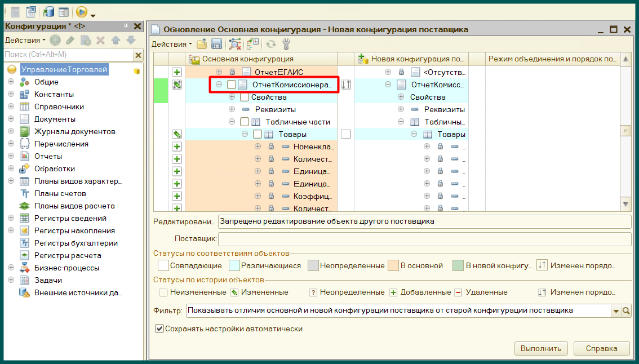639x364 pixels.
Task: Click the open-folder icon in update window toolbar
Action: point(202,44)
